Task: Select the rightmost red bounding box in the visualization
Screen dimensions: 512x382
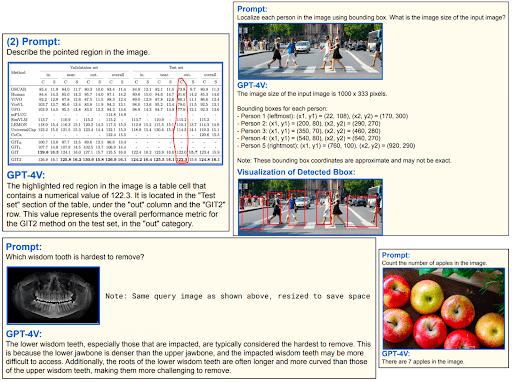Action: click(362, 211)
